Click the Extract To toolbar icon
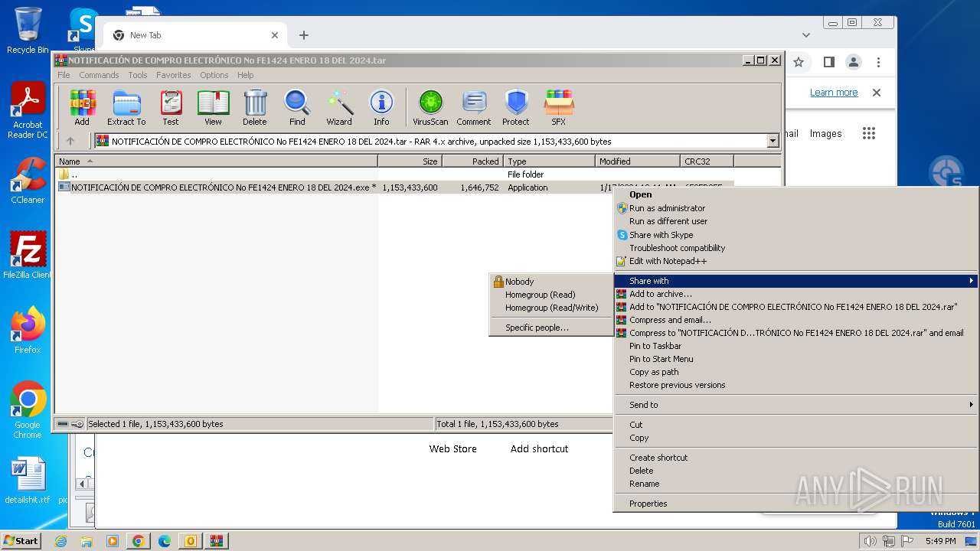Screen dimensions: 980x551 tap(126, 107)
